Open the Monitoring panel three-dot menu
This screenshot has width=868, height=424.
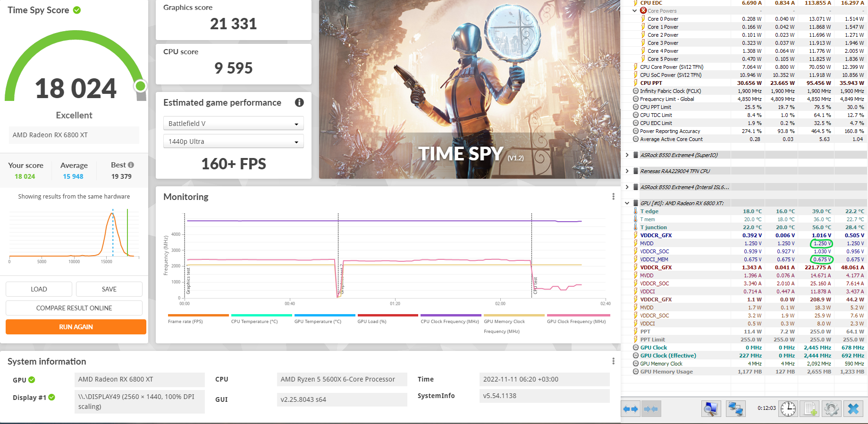(x=613, y=197)
